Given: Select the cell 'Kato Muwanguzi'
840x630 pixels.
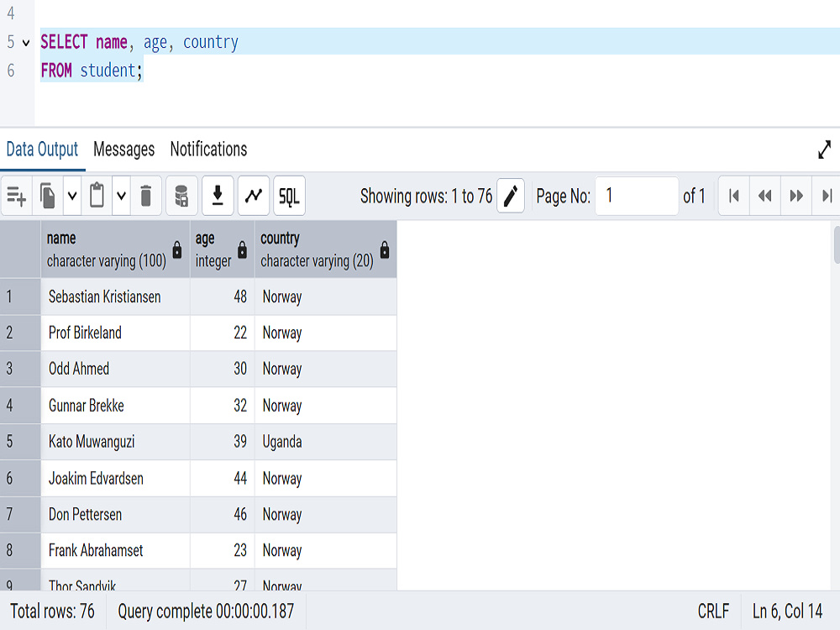Looking at the screenshot, I should [115, 442].
